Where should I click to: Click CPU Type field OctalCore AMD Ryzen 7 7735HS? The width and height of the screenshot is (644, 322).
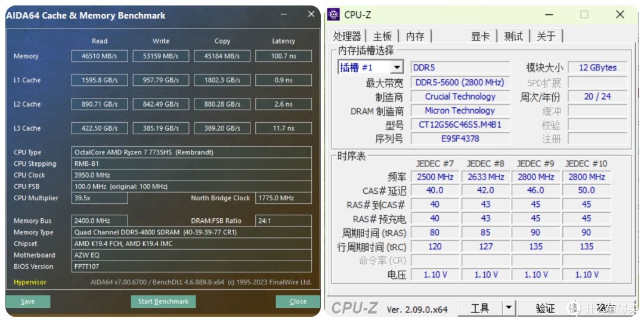pyautogui.click(x=191, y=152)
